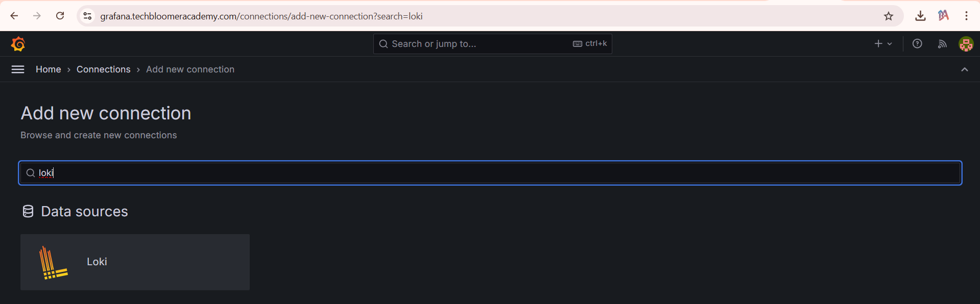Open the news feed RSS icon
Viewport: 980px width, 304px height.
942,44
